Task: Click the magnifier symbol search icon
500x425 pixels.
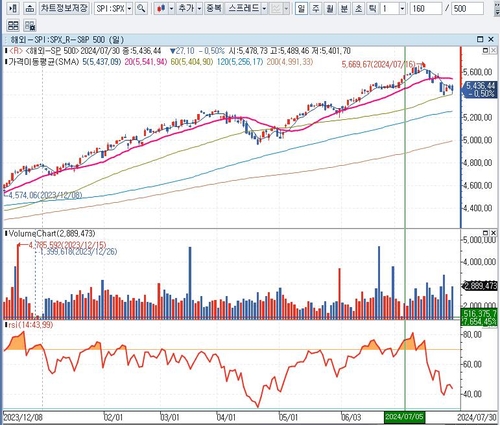Action: (x=142, y=8)
